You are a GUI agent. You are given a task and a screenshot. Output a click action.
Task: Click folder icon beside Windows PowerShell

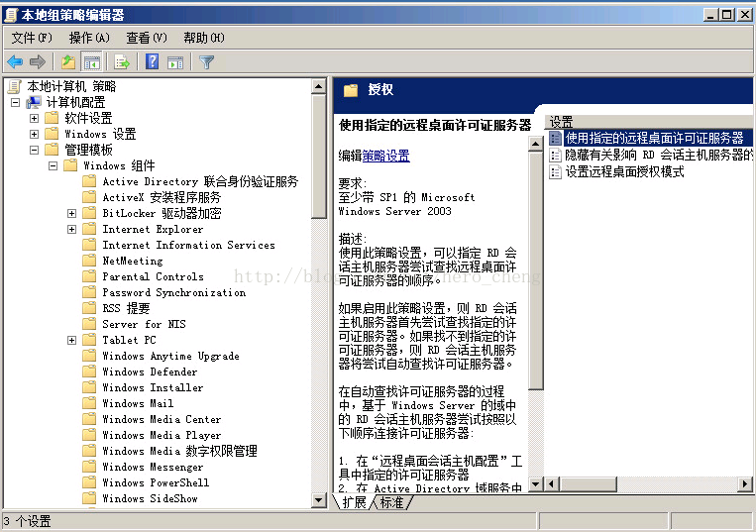pyautogui.click(x=89, y=482)
